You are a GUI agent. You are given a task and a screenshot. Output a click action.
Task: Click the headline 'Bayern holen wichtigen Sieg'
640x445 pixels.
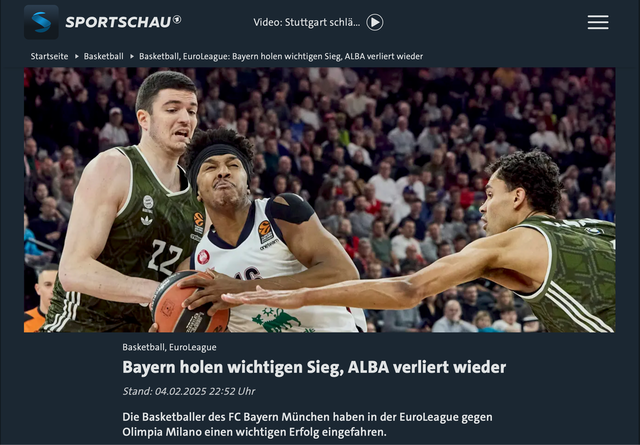pyautogui.click(x=231, y=367)
